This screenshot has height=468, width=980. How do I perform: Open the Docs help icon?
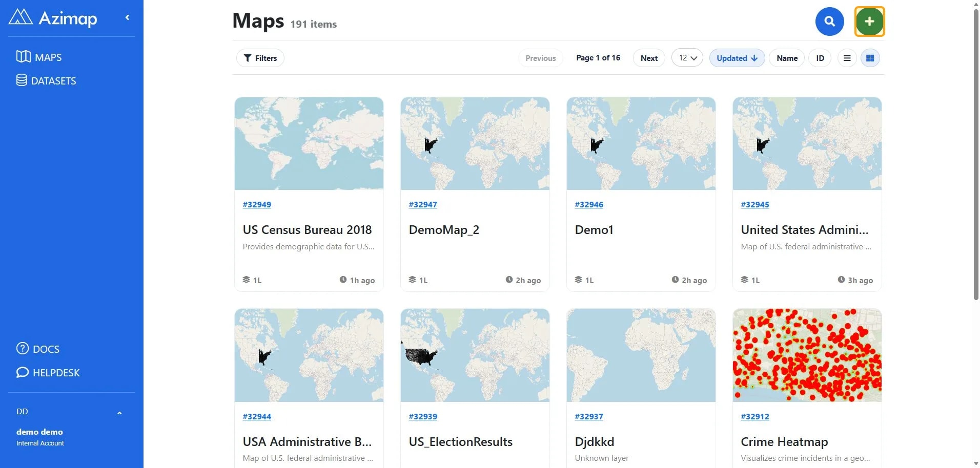(23, 348)
